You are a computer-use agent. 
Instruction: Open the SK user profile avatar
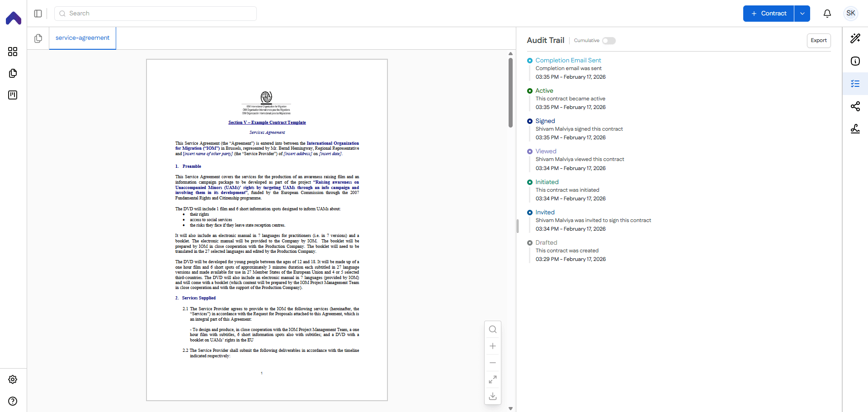pyautogui.click(x=850, y=13)
